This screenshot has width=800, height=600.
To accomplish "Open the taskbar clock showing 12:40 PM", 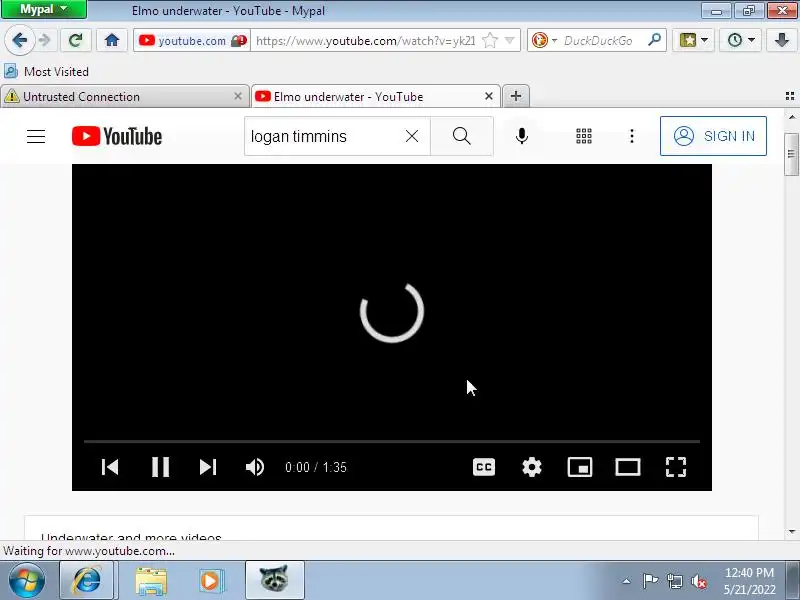I will pos(749,581).
